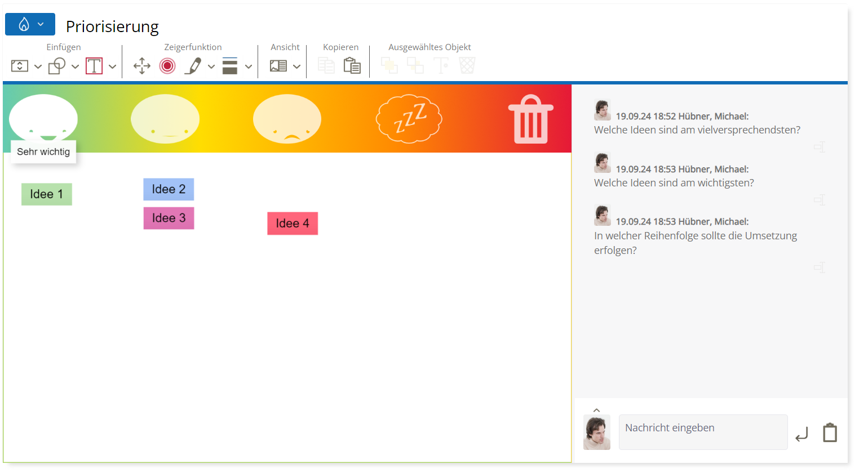Click the Einfügen group label
868x473 pixels.
(64, 47)
